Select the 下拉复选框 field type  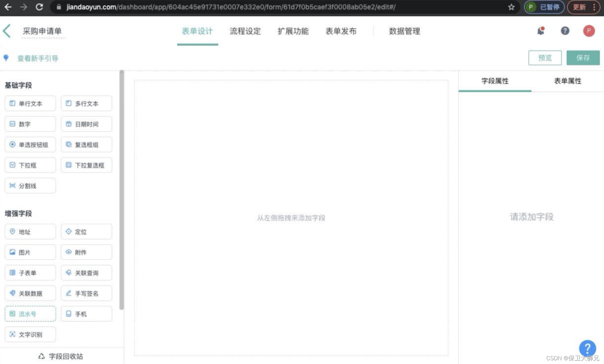(x=86, y=165)
